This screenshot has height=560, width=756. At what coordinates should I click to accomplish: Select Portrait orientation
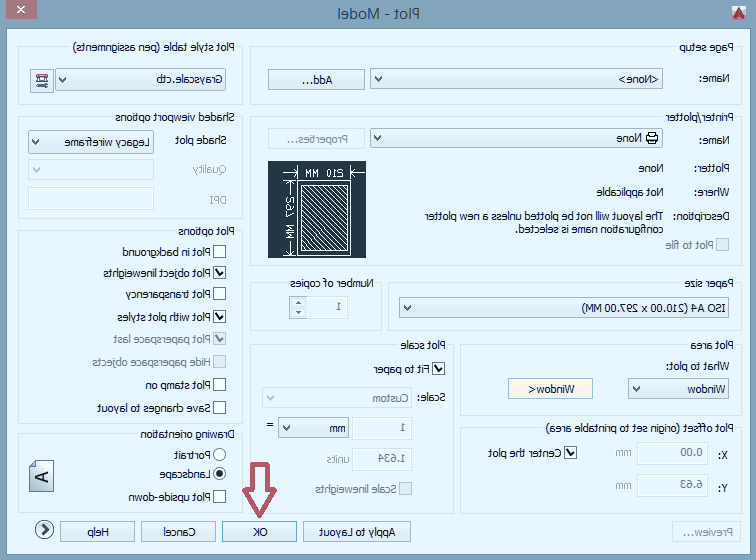point(220,454)
